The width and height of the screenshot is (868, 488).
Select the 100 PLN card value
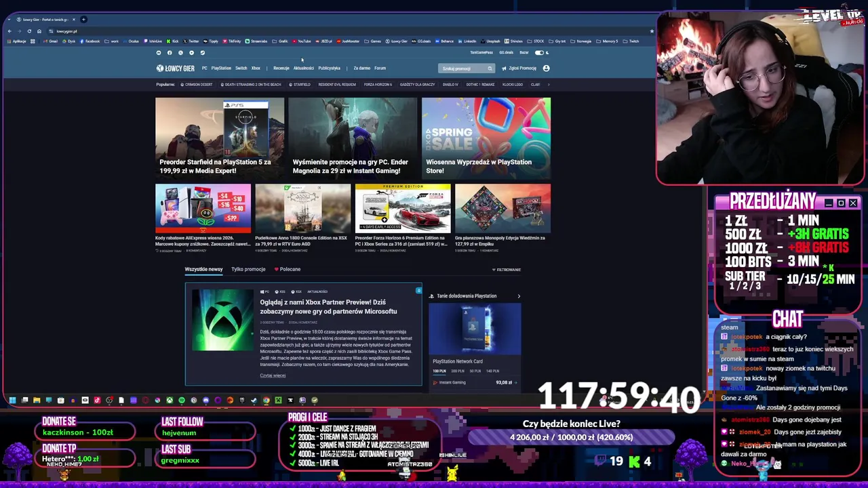439,371
